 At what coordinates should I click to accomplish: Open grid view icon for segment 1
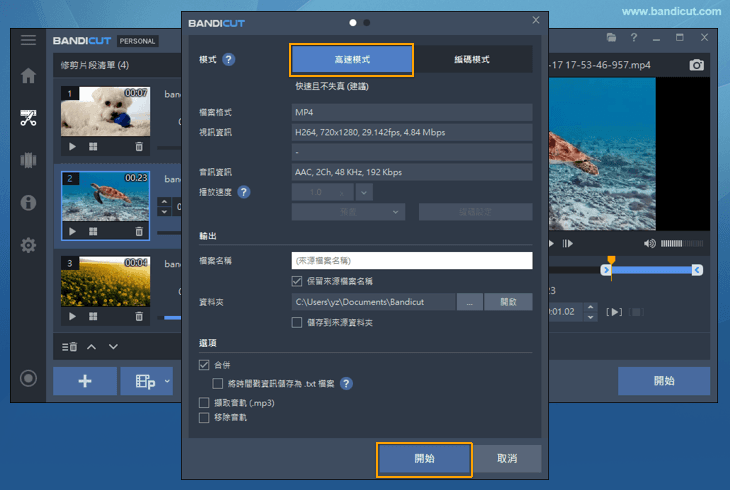tap(93, 147)
